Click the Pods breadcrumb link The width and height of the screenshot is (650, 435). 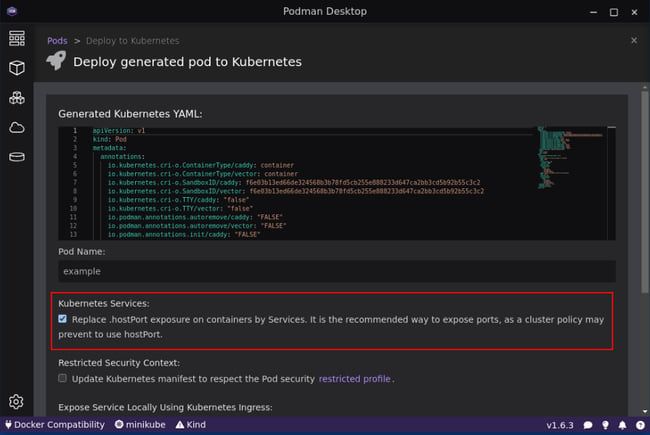tap(58, 41)
